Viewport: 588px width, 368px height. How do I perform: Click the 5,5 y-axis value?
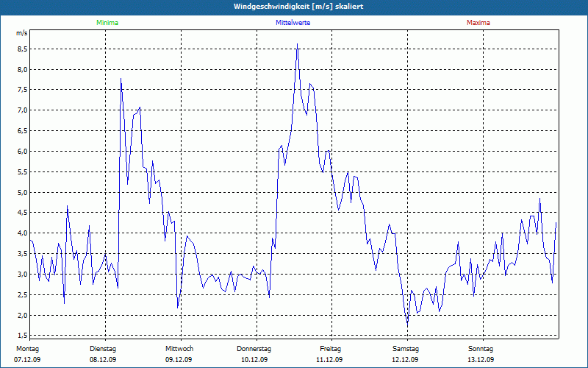(x=23, y=172)
